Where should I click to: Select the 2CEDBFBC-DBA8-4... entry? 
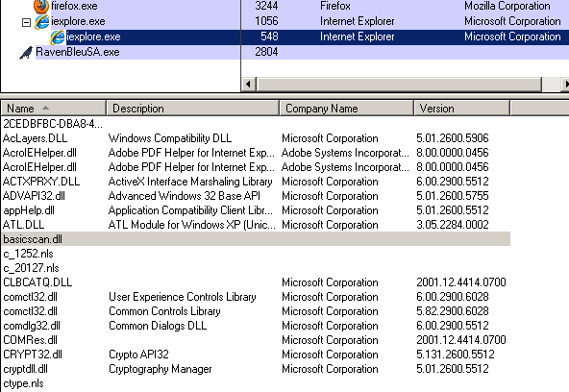click(x=53, y=124)
